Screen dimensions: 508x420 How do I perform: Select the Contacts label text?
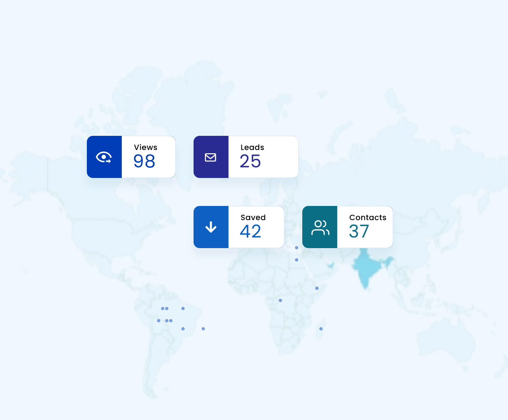(368, 218)
